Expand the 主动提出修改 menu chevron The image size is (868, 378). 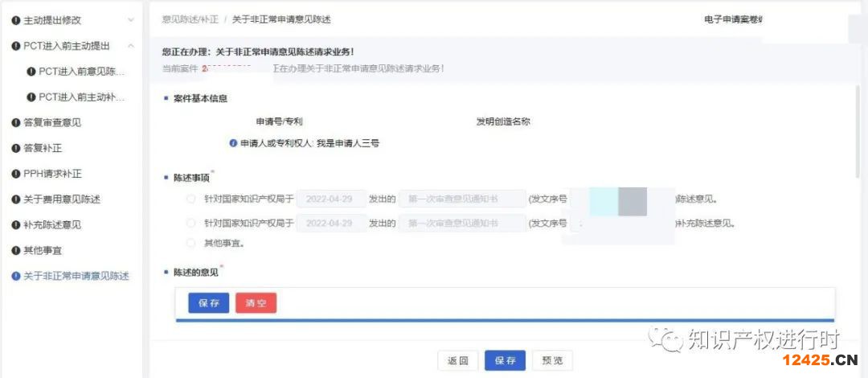click(131, 20)
